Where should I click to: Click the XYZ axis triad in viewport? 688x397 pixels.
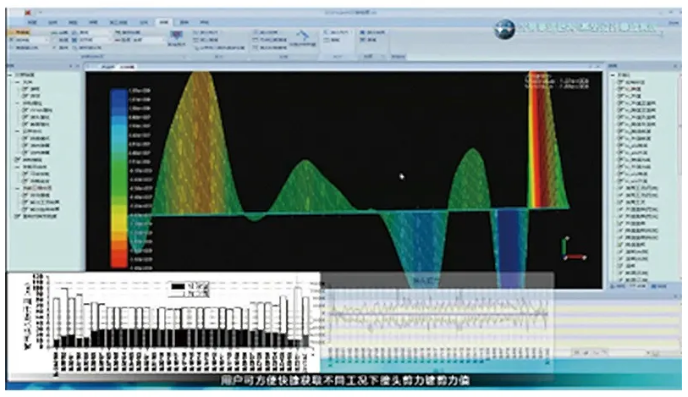[573, 249]
